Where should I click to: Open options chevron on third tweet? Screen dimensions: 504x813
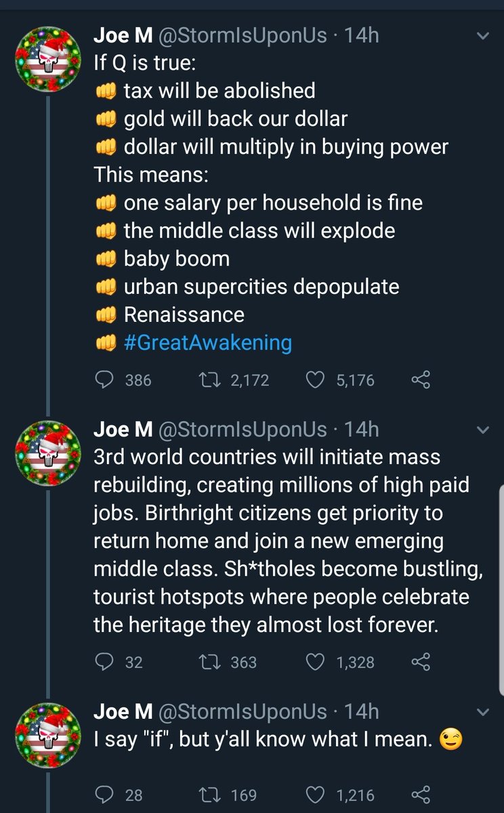(x=483, y=713)
